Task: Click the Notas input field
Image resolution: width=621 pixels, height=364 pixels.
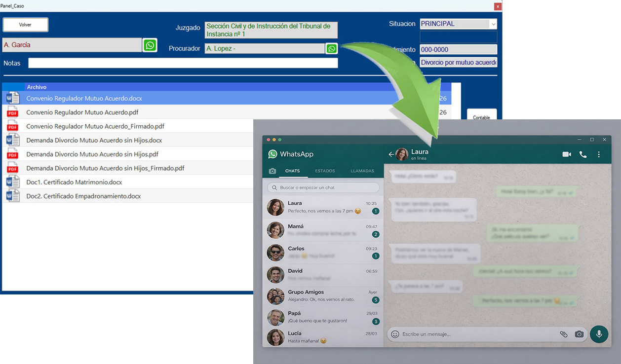Action: [183, 63]
